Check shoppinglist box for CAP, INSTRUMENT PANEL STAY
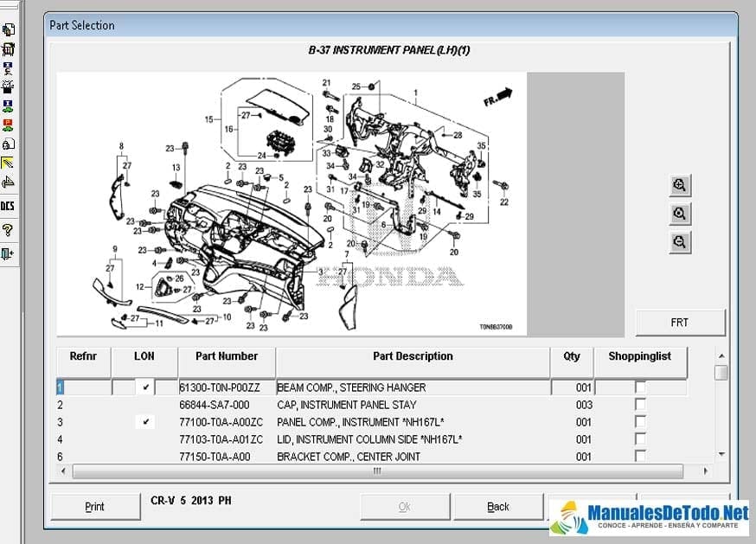756x544 pixels. click(x=640, y=405)
